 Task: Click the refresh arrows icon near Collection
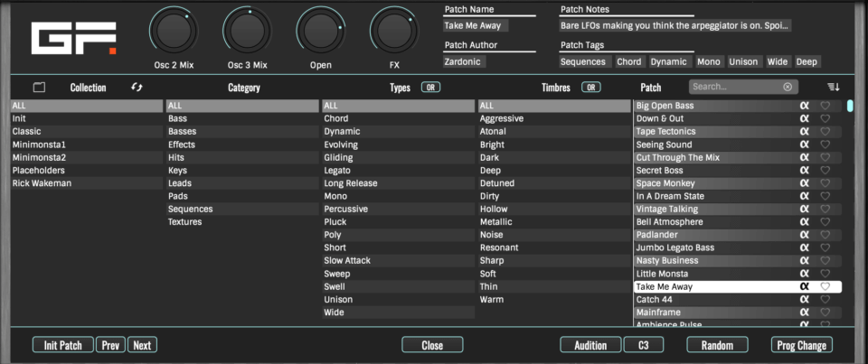click(x=137, y=88)
